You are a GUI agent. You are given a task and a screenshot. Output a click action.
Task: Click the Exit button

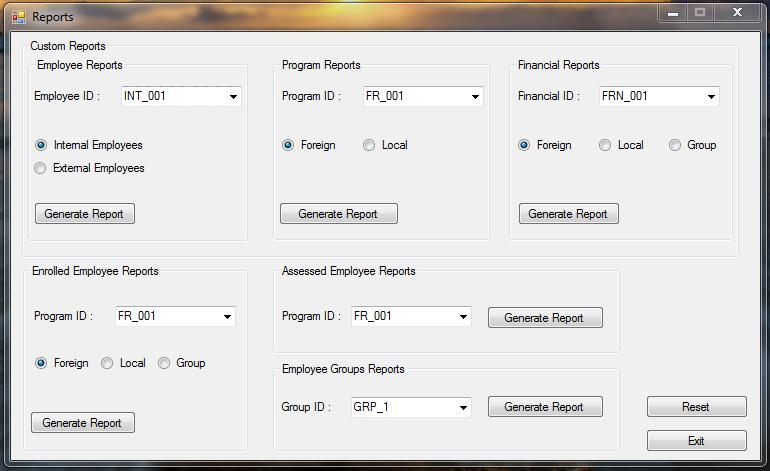pos(697,441)
